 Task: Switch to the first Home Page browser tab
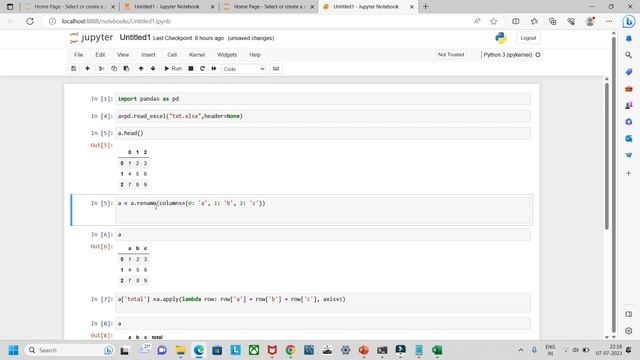point(69,7)
